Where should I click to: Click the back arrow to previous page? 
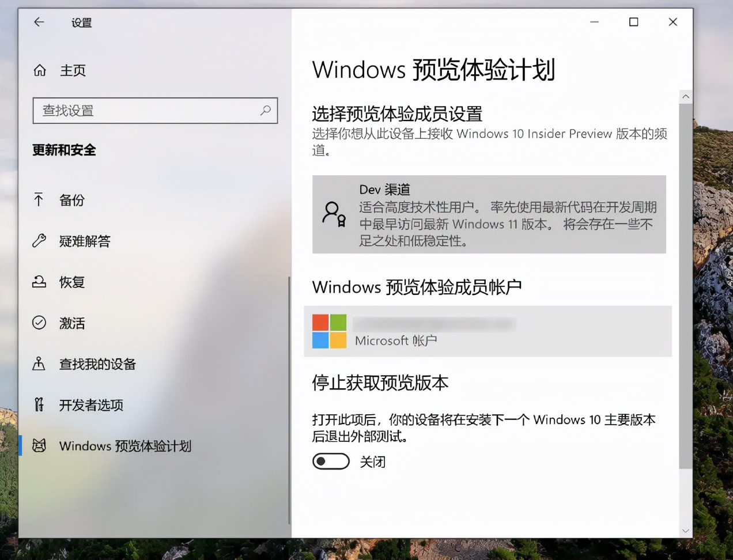click(38, 22)
